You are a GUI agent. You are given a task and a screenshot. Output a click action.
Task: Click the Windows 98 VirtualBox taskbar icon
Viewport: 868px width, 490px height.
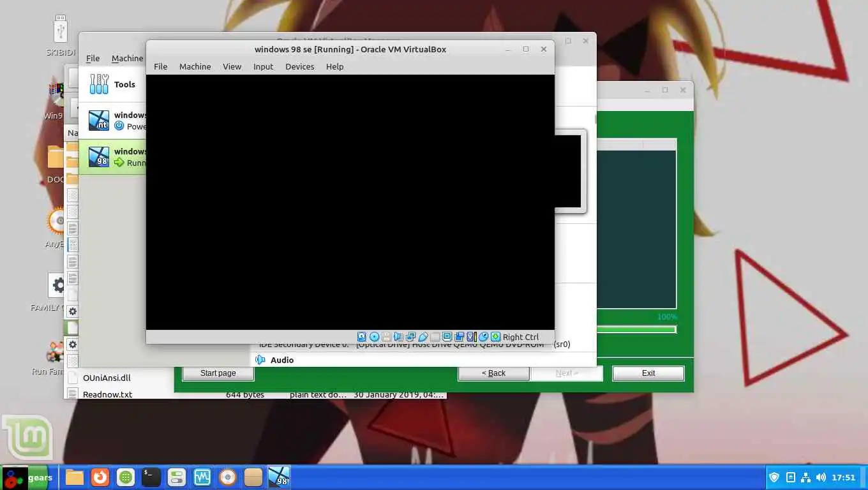pyautogui.click(x=279, y=477)
